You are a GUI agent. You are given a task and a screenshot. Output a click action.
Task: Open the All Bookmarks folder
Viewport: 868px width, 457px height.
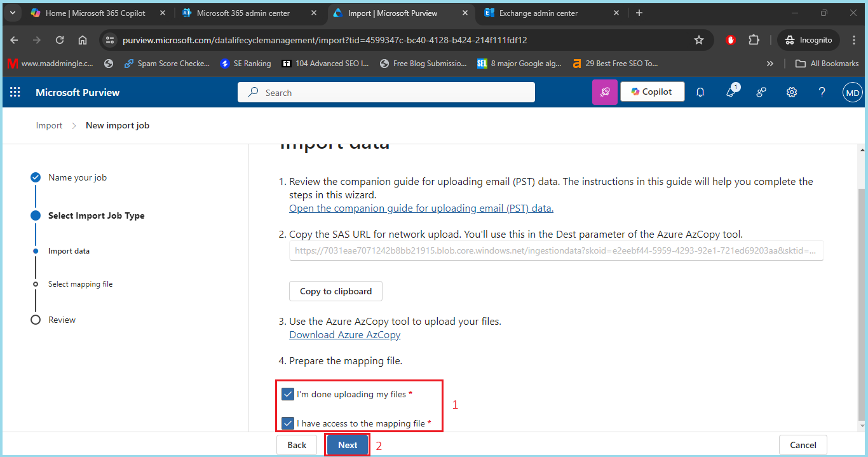(x=827, y=64)
